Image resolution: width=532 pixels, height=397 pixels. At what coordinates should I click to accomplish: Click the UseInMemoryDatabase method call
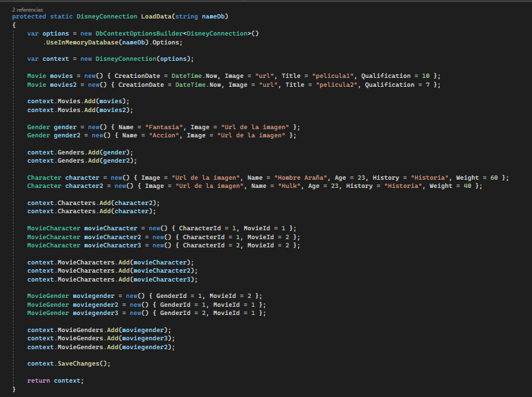[x=82, y=42]
